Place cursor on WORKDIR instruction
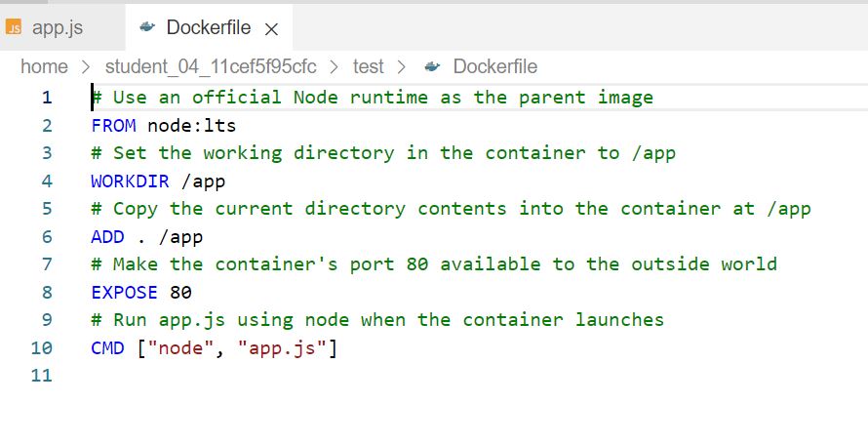Image resolution: width=868 pixels, height=444 pixels. [130, 182]
